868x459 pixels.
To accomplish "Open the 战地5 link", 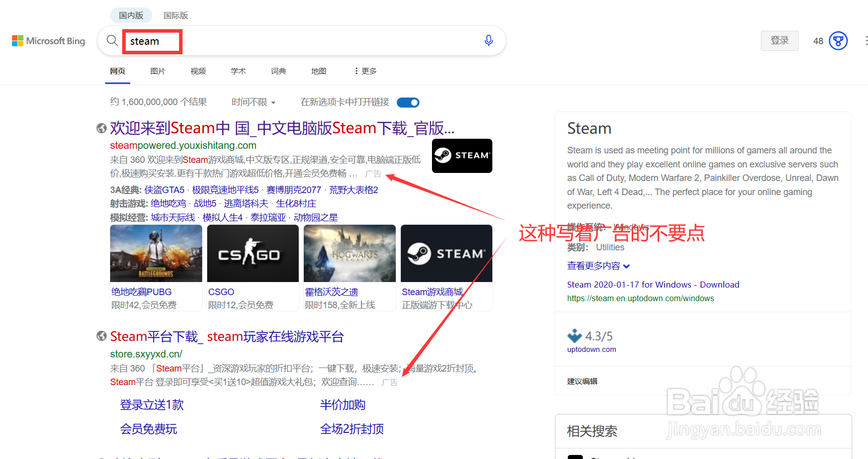I will (x=205, y=203).
